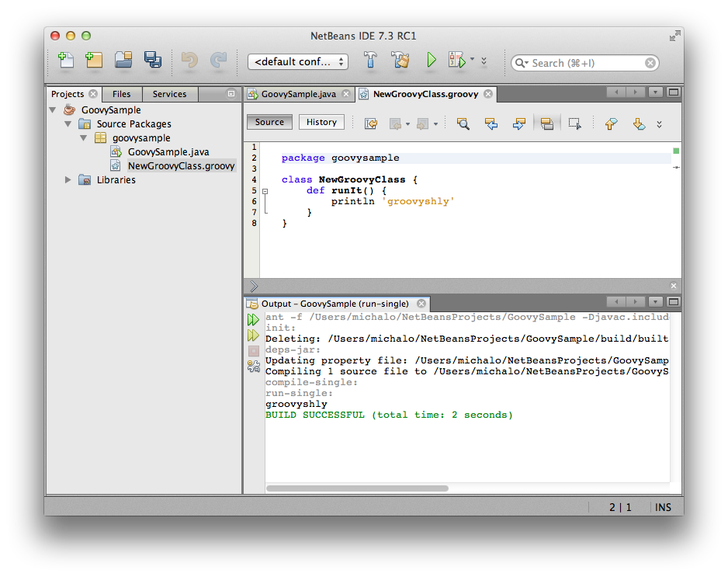The height and width of the screenshot is (577, 728).
Task: Build the project with the hammer icon
Action: (x=370, y=60)
